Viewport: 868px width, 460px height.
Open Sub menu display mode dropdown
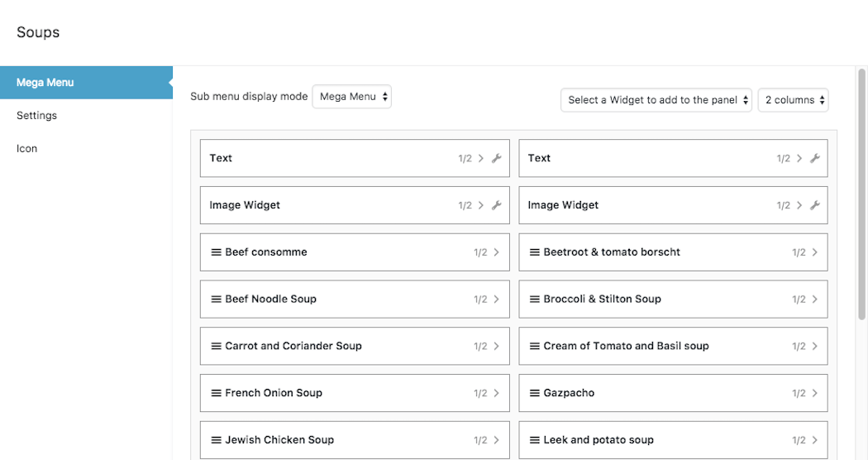352,97
